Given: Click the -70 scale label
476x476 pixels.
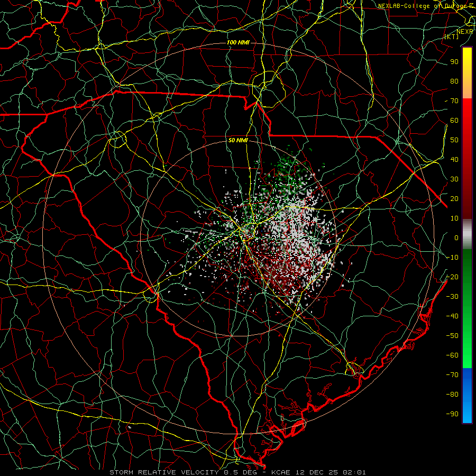Looking at the screenshot, I should [x=453, y=375].
